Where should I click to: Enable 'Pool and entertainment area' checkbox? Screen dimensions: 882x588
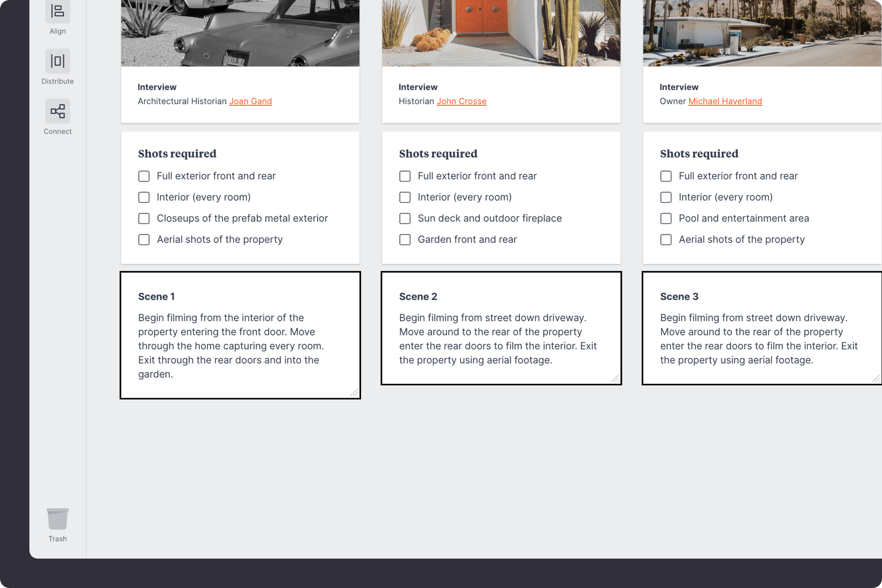pyautogui.click(x=666, y=219)
